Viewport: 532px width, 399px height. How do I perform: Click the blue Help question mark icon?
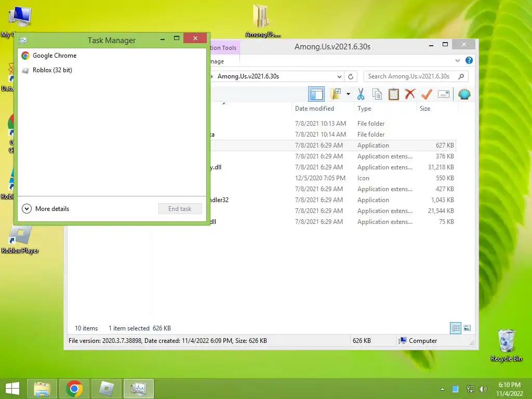469,60
